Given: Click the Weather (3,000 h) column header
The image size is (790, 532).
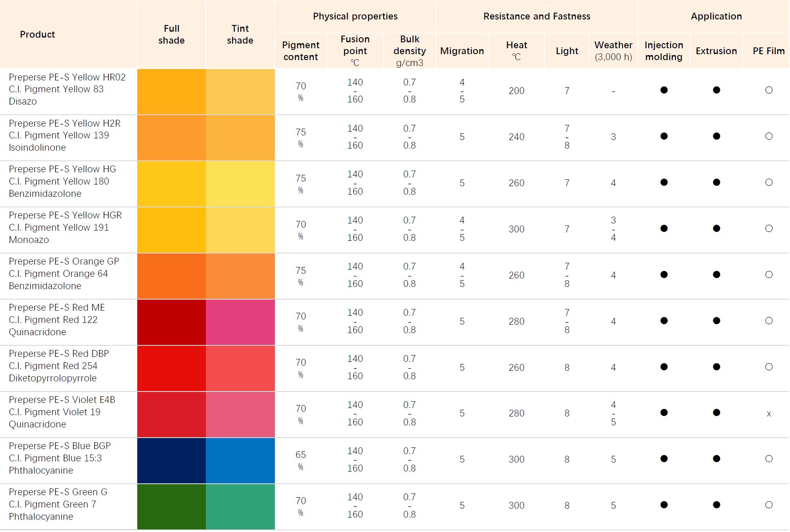Looking at the screenshot, I should [613, 51].
